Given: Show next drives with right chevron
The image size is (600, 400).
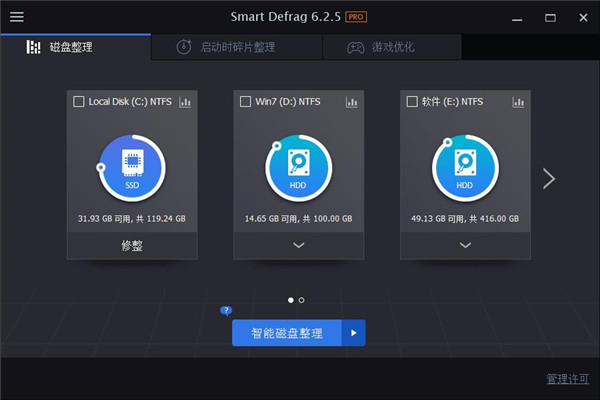Looking at the screenshot, I should [549, 178].
